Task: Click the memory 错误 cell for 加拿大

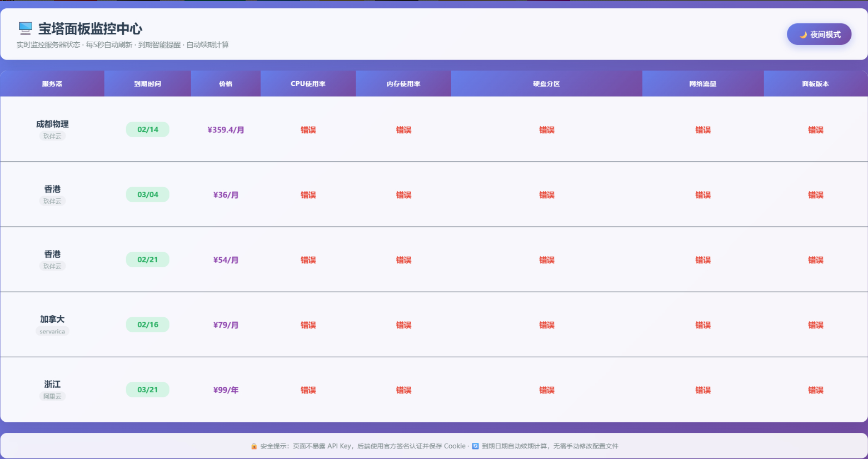Action: [x=403, y=325]
